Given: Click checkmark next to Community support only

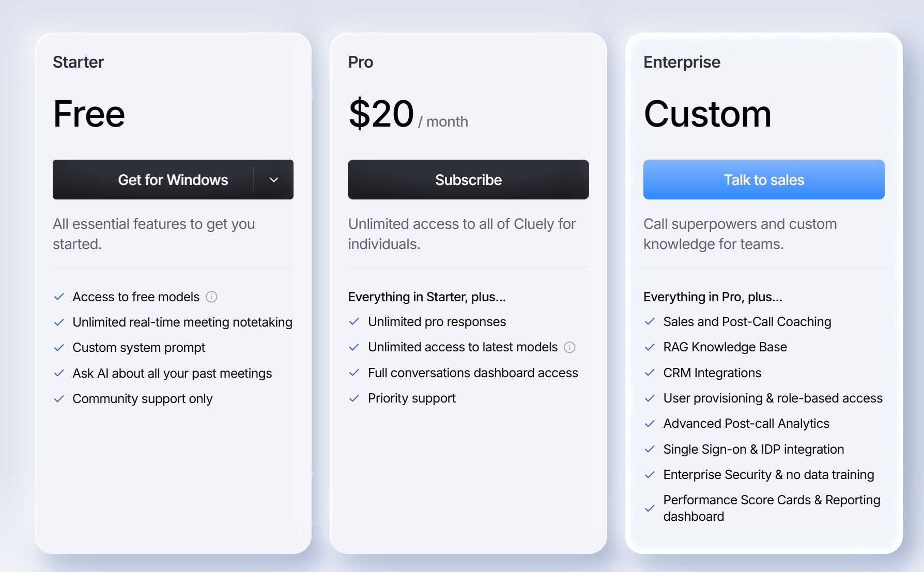Looking at the screenshot, I should pos(59,399).
